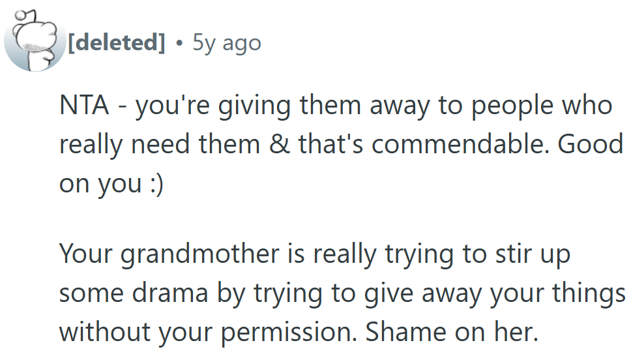Click the bullet separator beside username
644x360 pixels.
(179, 43)
